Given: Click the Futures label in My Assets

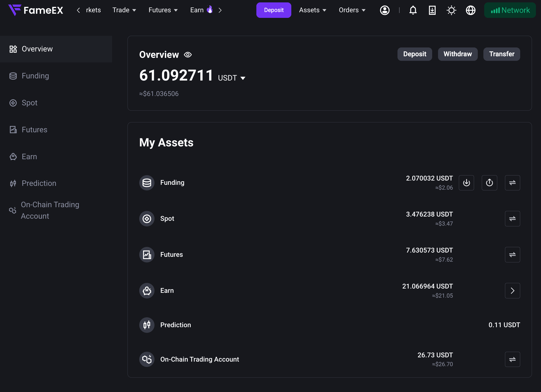Looking at the screenshot, I should [x=172, y=255].
